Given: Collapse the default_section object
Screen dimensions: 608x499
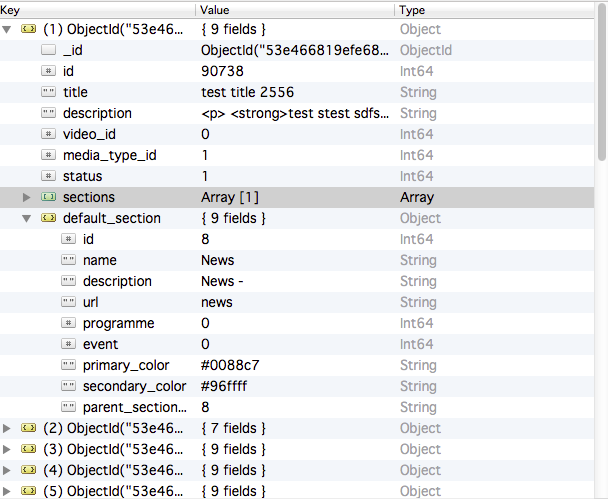Looking at the screenshot, I should [x=27, y=218].
